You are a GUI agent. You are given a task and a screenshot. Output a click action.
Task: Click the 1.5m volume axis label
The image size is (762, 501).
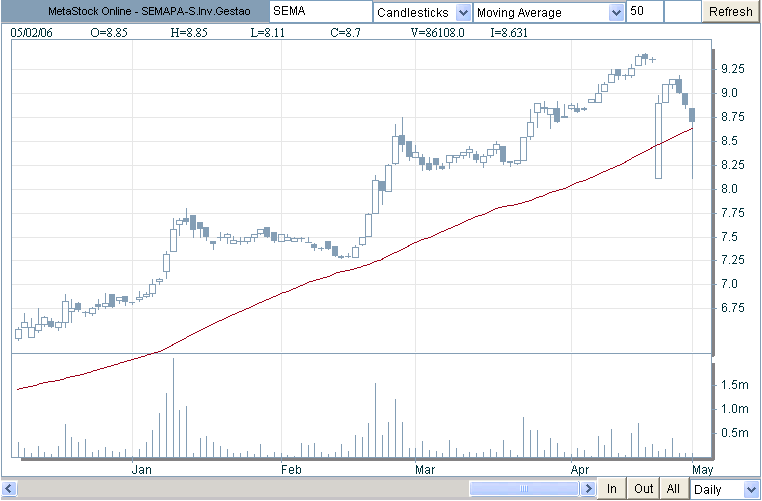coord(734,385)
